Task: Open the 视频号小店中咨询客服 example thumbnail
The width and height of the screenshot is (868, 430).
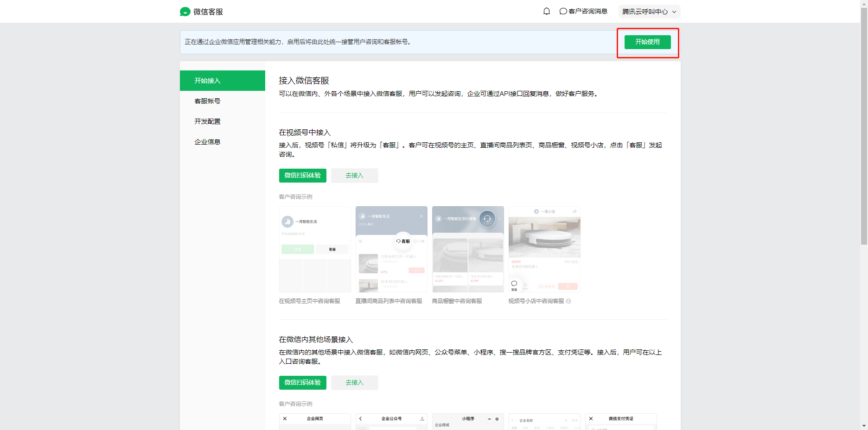Action: click(x=544, y=249)
